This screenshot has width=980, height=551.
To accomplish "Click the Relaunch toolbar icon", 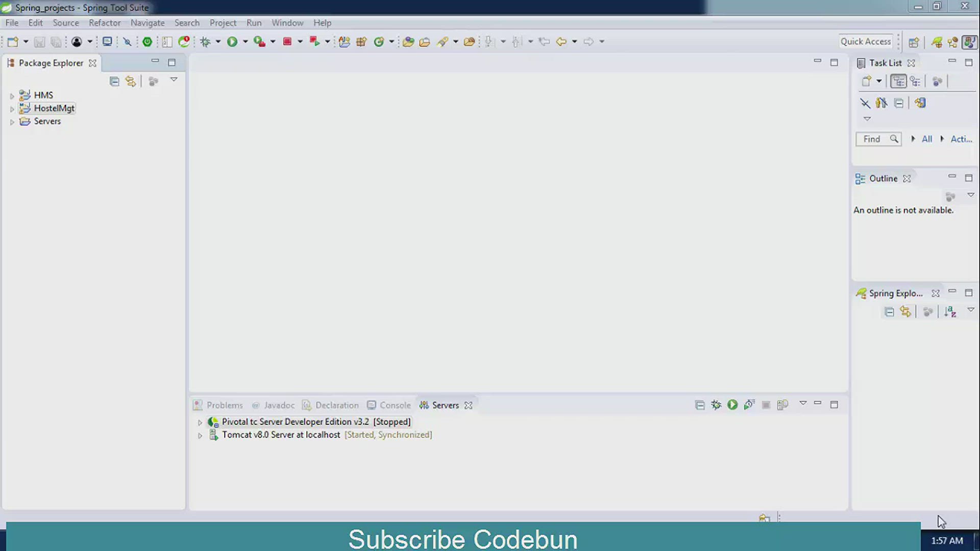I will pyautogui.click(x=314, y=42).
